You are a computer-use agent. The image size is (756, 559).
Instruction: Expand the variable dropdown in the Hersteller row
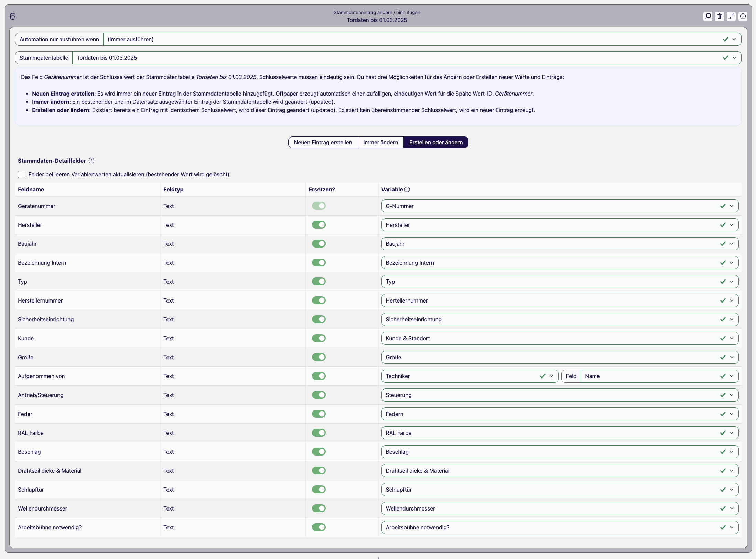click(x=560, y=225)
